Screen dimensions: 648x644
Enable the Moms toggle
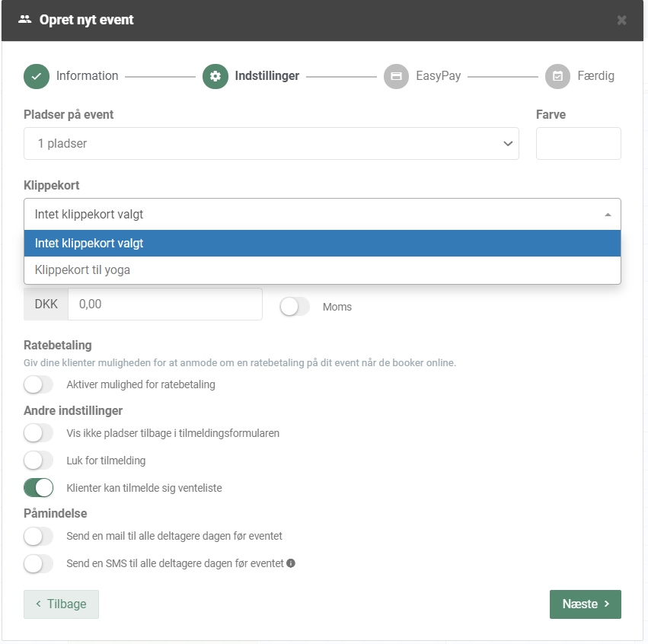tap(295, 307)
